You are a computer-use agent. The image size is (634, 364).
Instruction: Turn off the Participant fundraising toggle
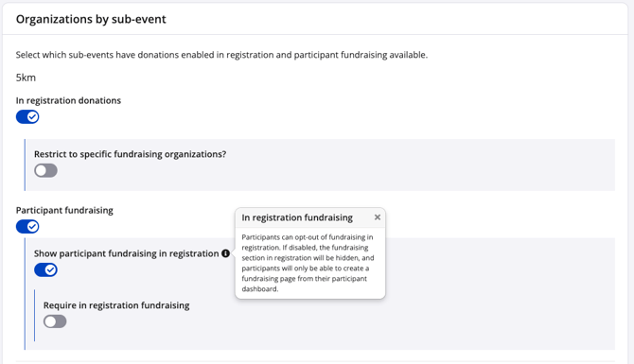[27, 227]
